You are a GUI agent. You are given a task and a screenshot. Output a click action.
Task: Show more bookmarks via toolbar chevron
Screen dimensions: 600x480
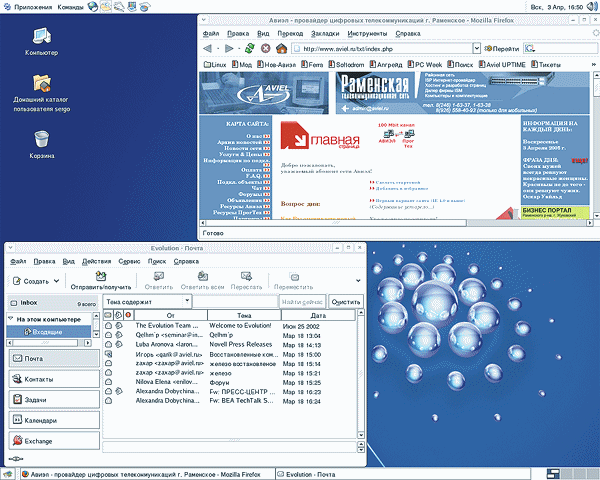point(593,65)
